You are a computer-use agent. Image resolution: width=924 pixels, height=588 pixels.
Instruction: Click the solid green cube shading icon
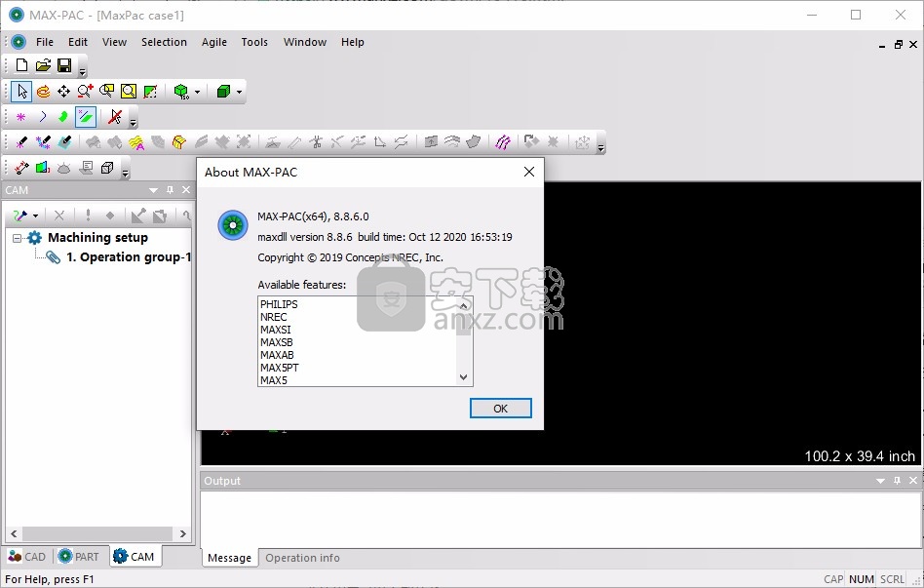click(x=223, y=92)
